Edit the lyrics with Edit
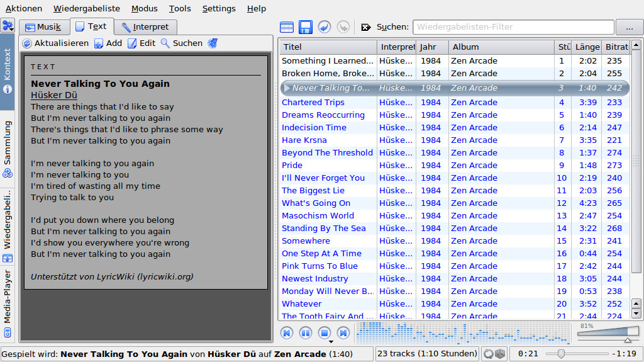Image resolution: width=644 pixels, height=362 pixels. [x=142, y=43]
